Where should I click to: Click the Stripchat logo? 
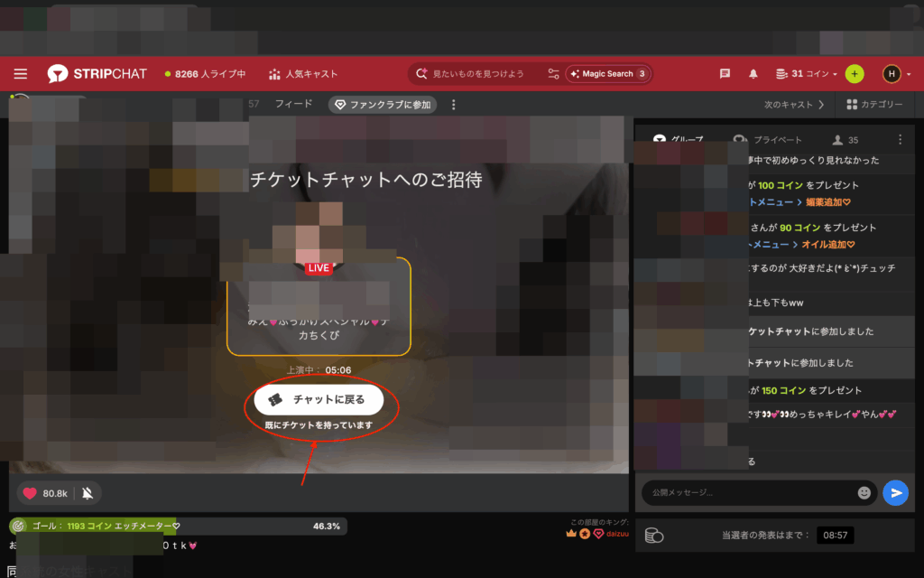pyautogui.click(x=97, y=73)
